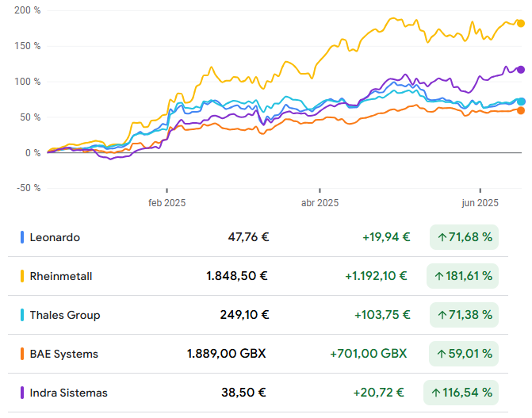Open the Rheinmetall stock row
532x418 pixels.
click(61, 276)
